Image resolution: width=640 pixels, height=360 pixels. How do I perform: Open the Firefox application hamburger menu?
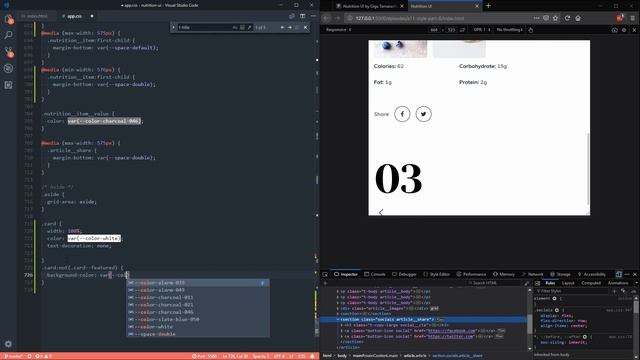(x=633, y=18)
